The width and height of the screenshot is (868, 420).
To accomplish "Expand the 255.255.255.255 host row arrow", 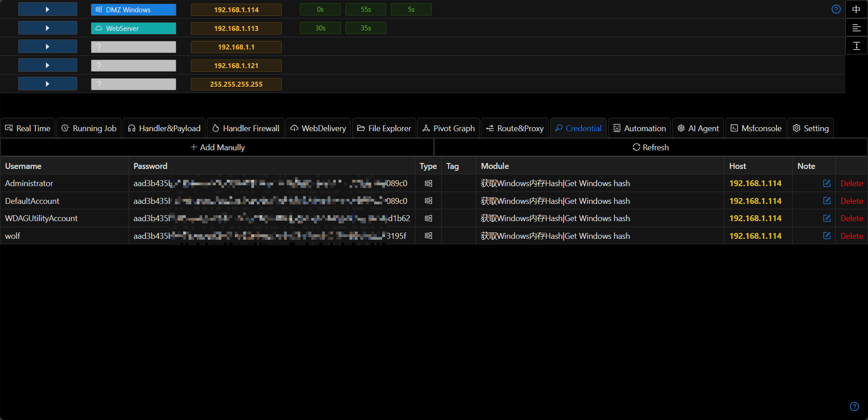I will pos(48,84).
